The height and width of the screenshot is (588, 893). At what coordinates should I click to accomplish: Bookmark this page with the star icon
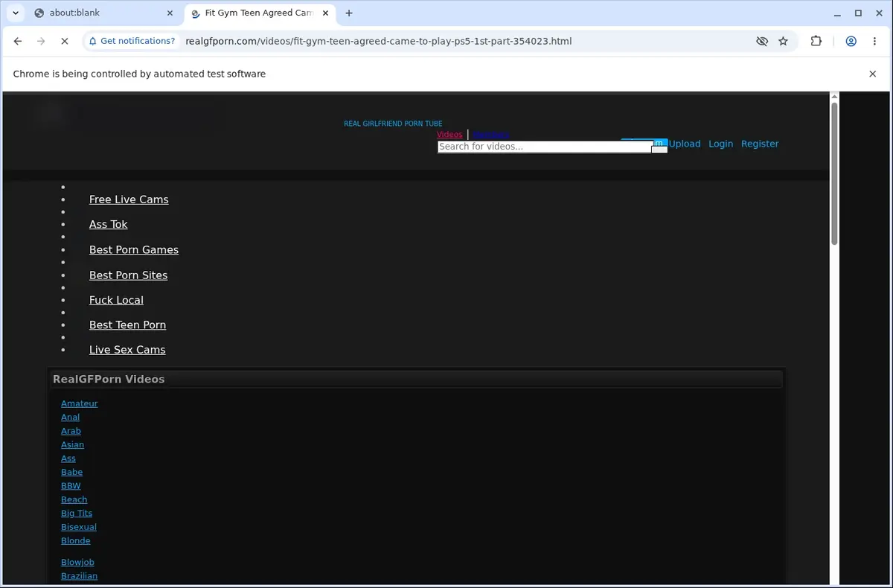pyautogui.click(x=783, y=42)
